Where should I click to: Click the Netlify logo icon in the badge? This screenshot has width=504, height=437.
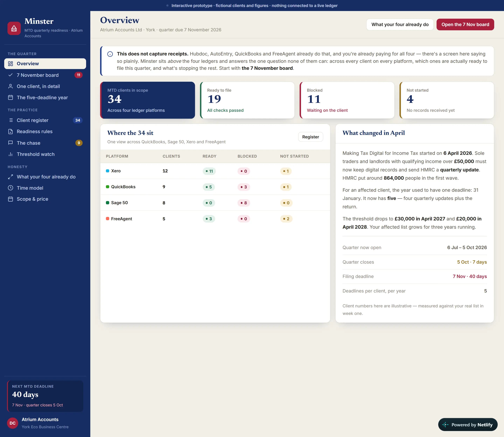pyautogui.click(x=445, y=425)
